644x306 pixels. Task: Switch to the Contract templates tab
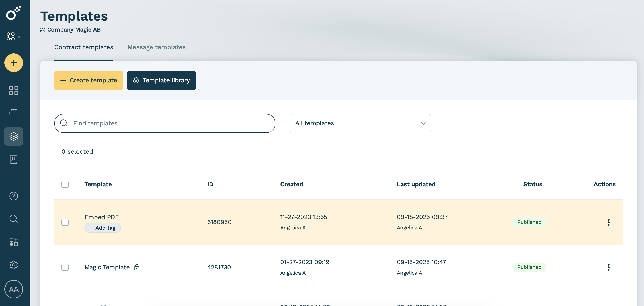click(x=84, y=47)
